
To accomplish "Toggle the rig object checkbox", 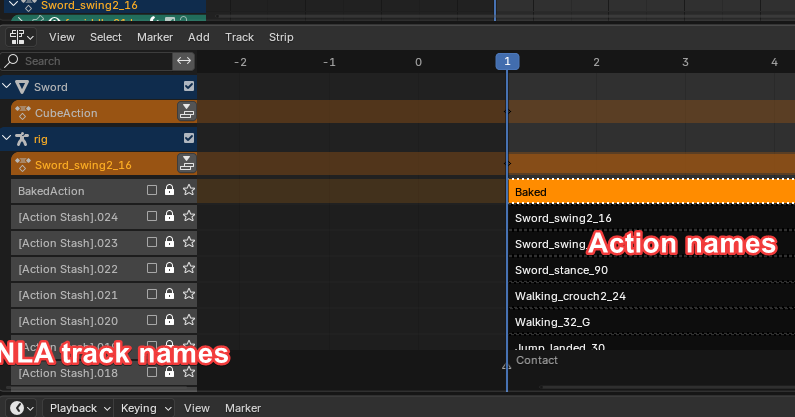I will tap(188, 138).
